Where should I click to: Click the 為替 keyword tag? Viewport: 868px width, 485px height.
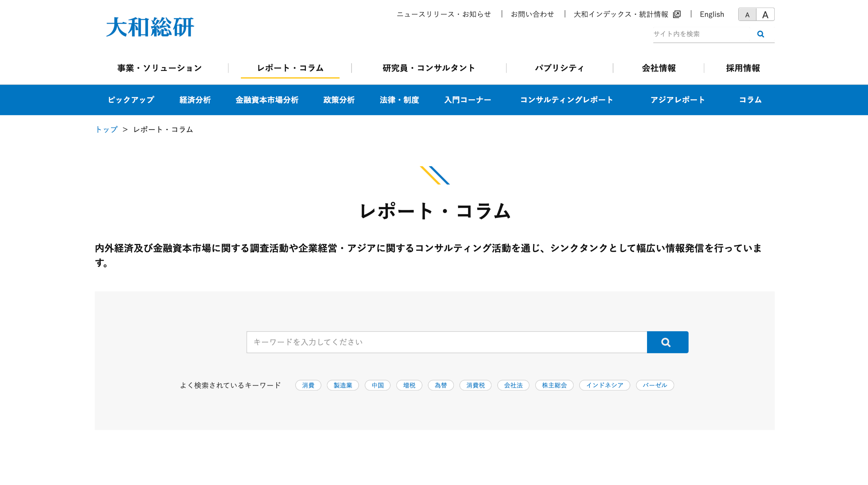[441, 385]
